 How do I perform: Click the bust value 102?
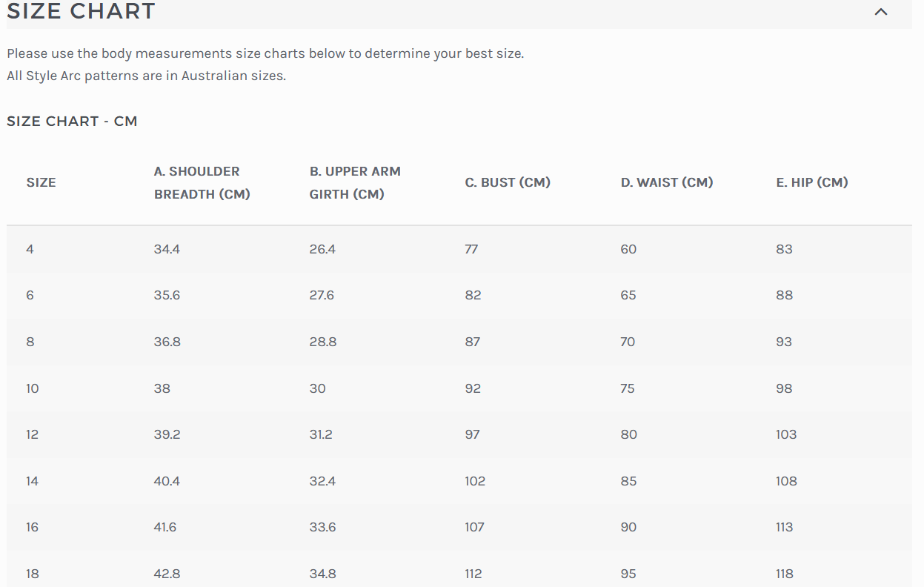(475, 481)
